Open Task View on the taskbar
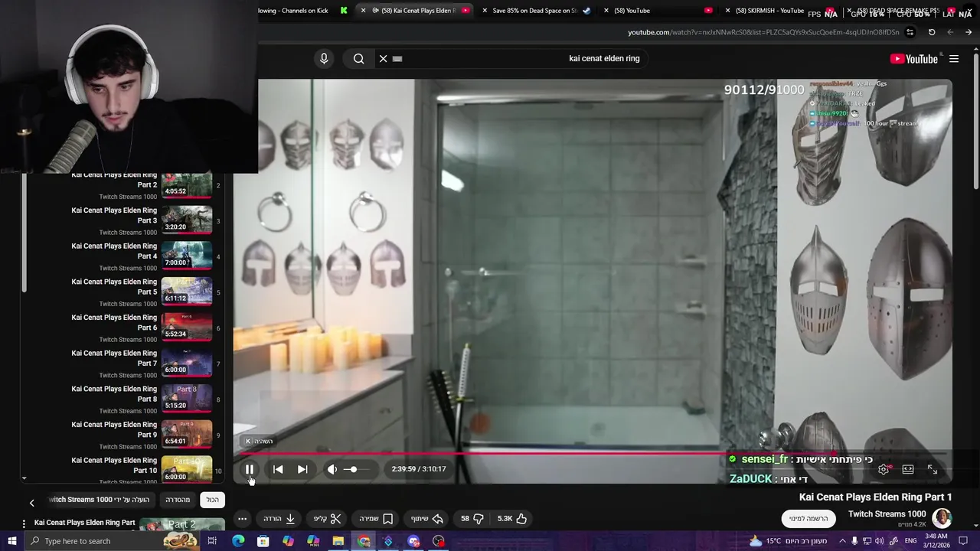Image resolution: width=980 pixels, height=551 pixels. click(212, 541)
